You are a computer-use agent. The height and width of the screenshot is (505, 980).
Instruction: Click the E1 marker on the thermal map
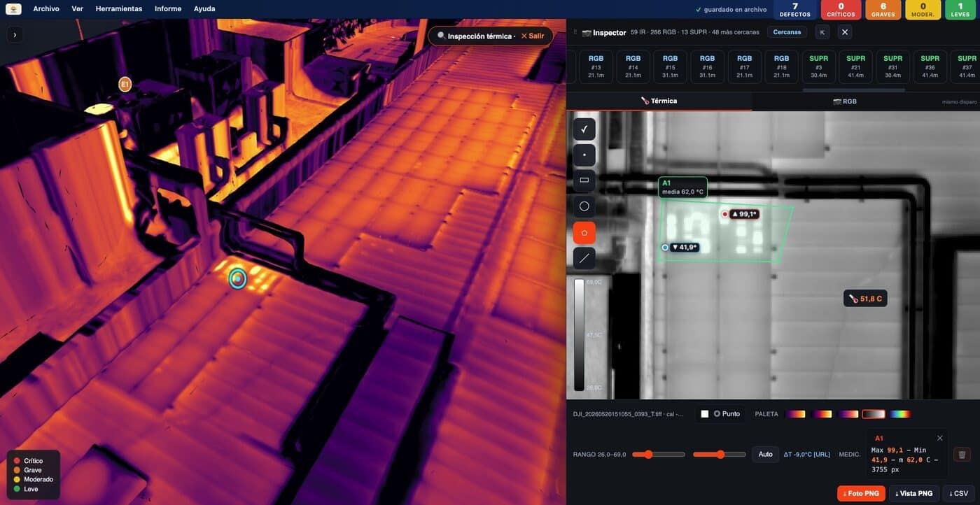pyautogui.click(x=125, y=85)
